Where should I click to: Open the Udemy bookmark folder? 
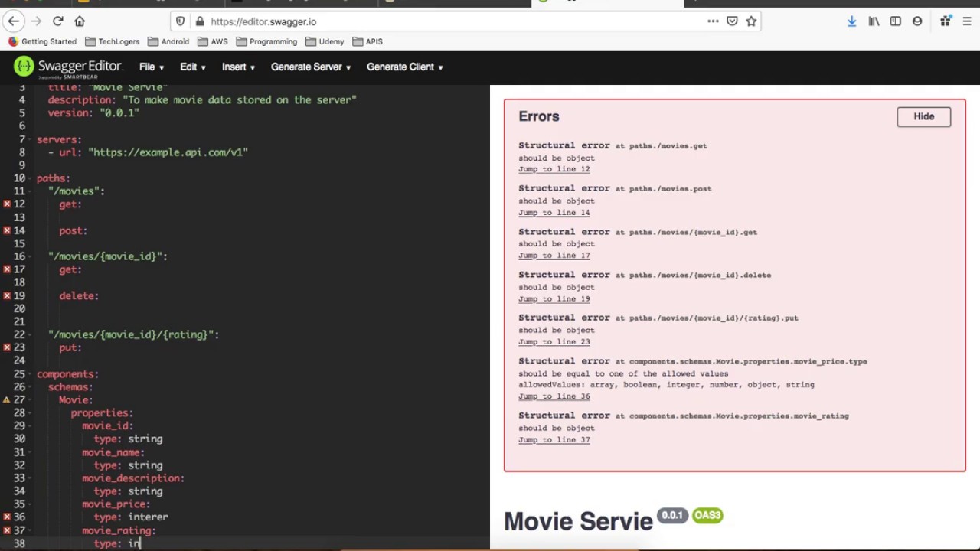point(325,41)
